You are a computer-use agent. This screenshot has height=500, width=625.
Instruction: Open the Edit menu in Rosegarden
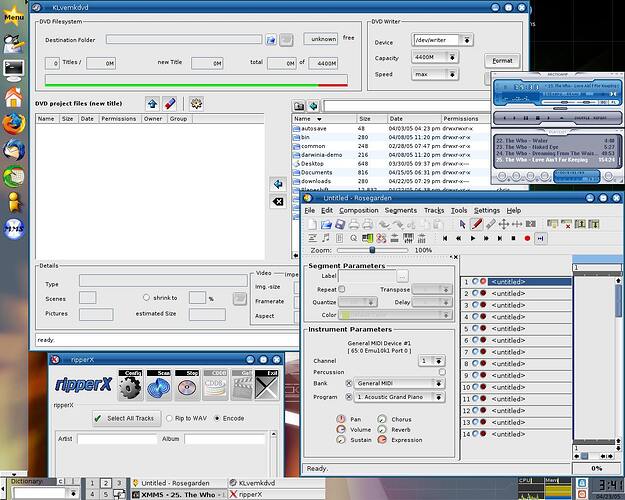pos(327,211)
